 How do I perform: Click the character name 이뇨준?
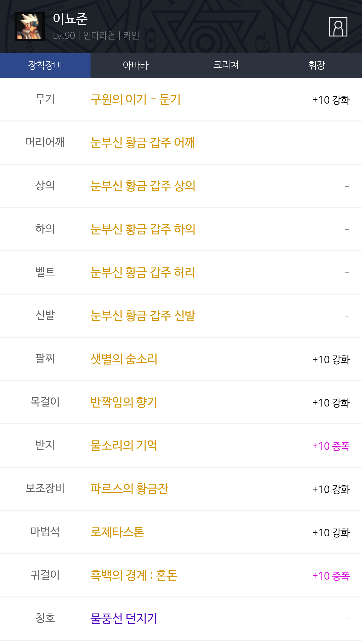[x=70, y=19]
